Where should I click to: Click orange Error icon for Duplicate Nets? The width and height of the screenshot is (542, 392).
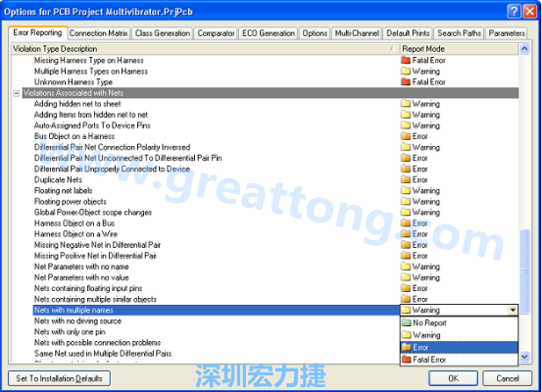[406, 179]
